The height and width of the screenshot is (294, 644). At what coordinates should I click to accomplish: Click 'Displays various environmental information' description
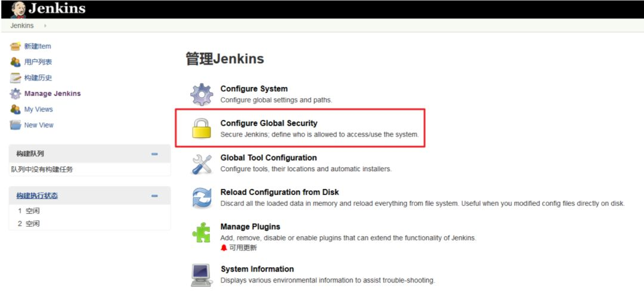pos(328,280)
